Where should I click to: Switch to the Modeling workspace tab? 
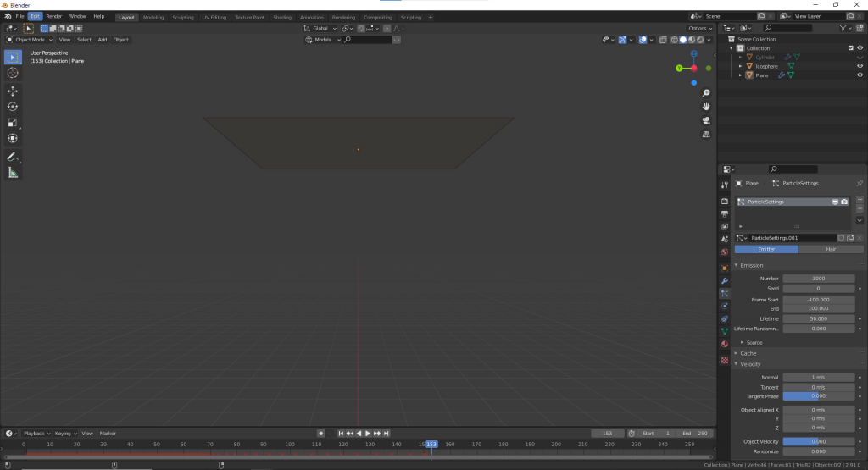tap(153, 18)
